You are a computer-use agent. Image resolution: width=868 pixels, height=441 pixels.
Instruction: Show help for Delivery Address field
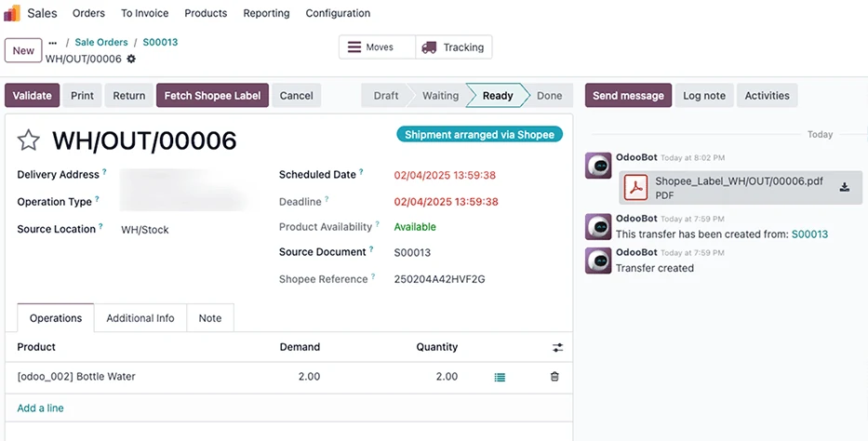pyautogui.click(x=104, y=172)
